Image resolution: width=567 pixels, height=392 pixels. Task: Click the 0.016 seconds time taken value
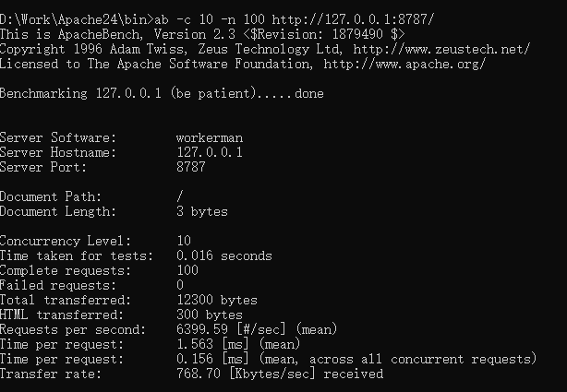point(224,255)
